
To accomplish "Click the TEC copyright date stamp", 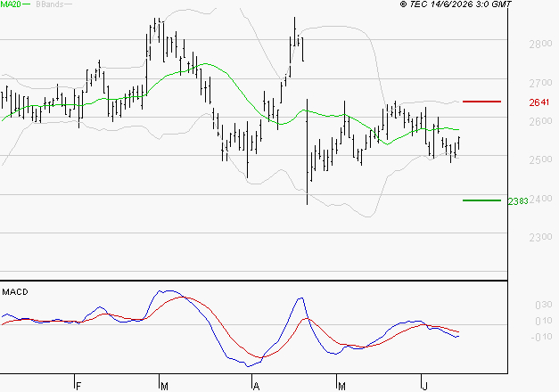I will click(456, 4).
